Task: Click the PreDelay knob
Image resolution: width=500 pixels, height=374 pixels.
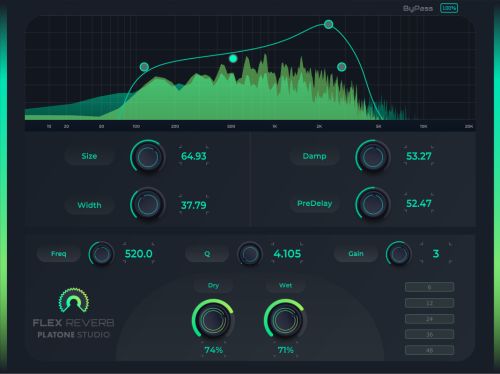Action: (373, 204)
